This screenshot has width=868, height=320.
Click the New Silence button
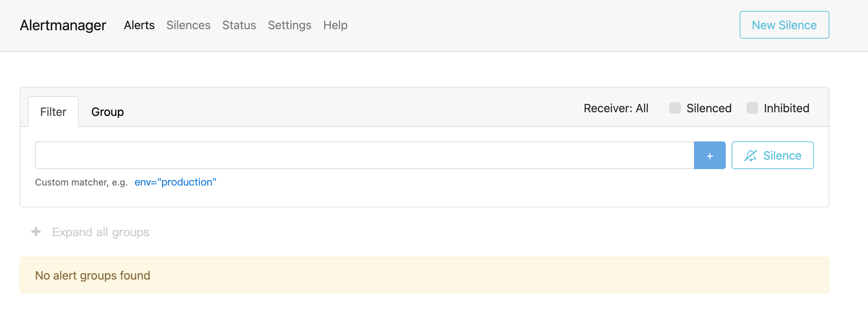point(784,25)
